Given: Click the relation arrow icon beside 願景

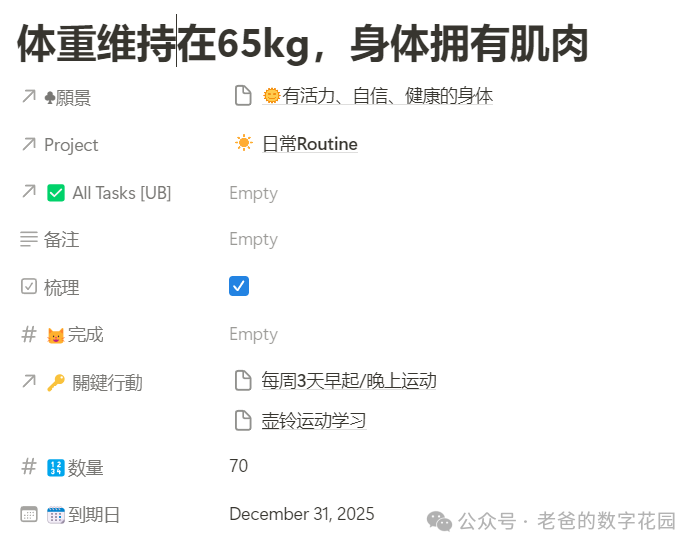Looking at the screenshot, I should (28, 97).
